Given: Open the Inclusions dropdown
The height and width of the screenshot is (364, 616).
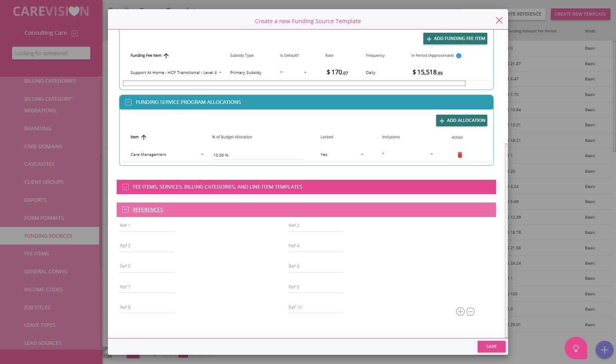Looking at the screenshot, I should click(x=407, y=154).
